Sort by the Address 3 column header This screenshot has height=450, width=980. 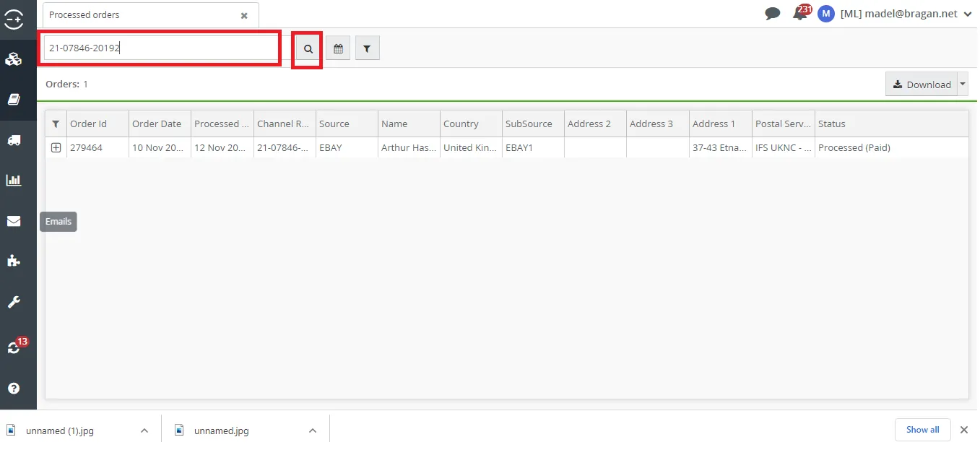coord(657,124)
